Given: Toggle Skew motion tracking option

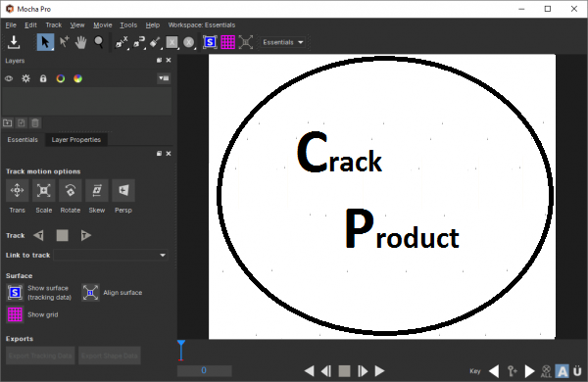Looking at the screenshot, I should [x=97, y=190].
